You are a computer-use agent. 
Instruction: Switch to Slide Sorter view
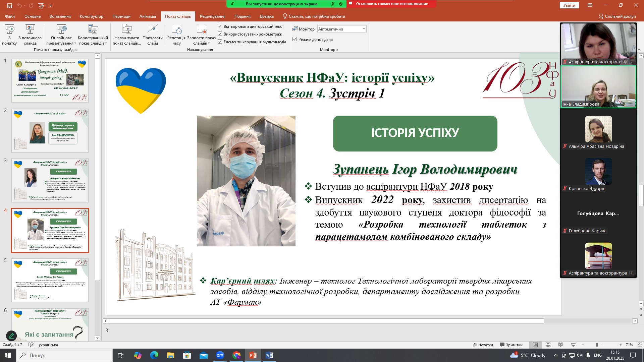(548, 345)
